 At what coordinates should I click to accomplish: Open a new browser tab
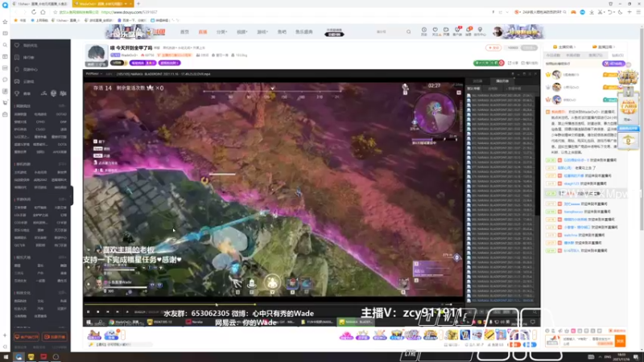tap(138, 4)
